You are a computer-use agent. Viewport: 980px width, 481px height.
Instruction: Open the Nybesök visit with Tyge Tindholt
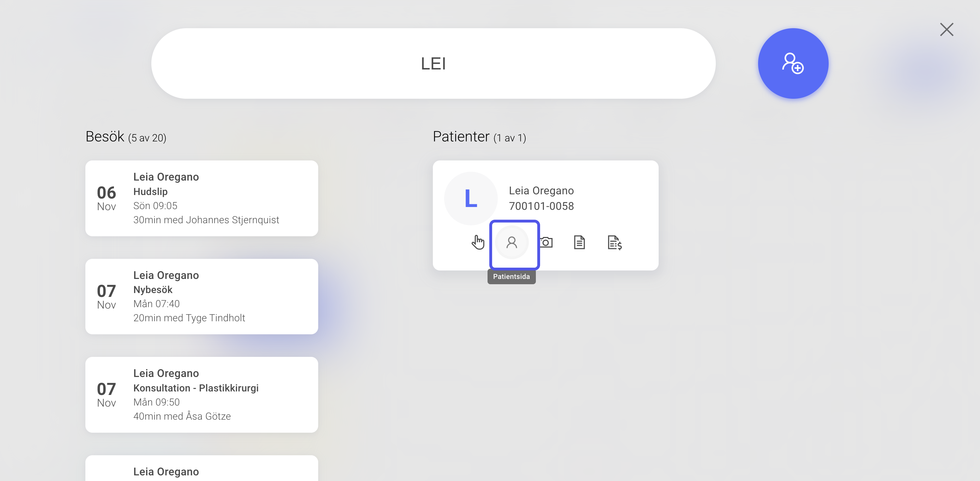click(x=202, y=297)
